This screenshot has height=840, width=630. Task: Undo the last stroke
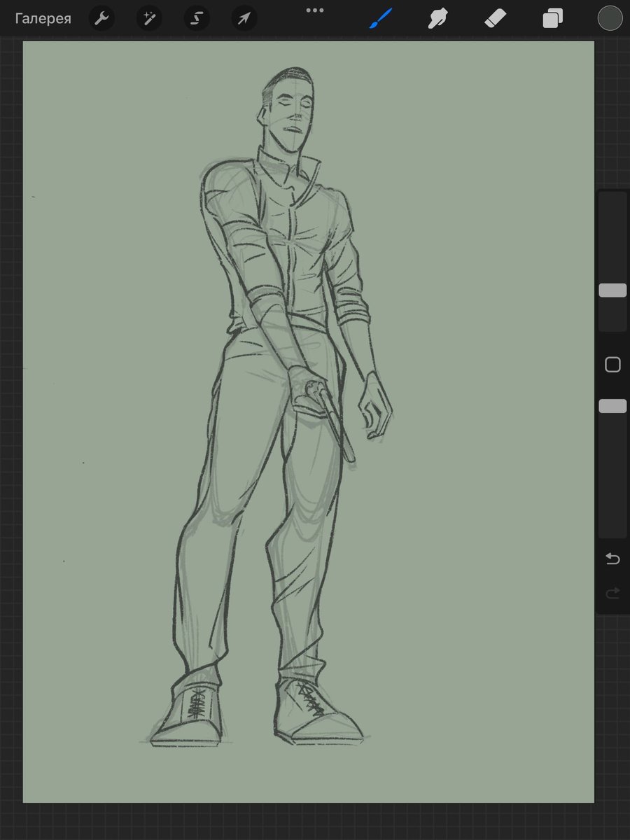612,559
